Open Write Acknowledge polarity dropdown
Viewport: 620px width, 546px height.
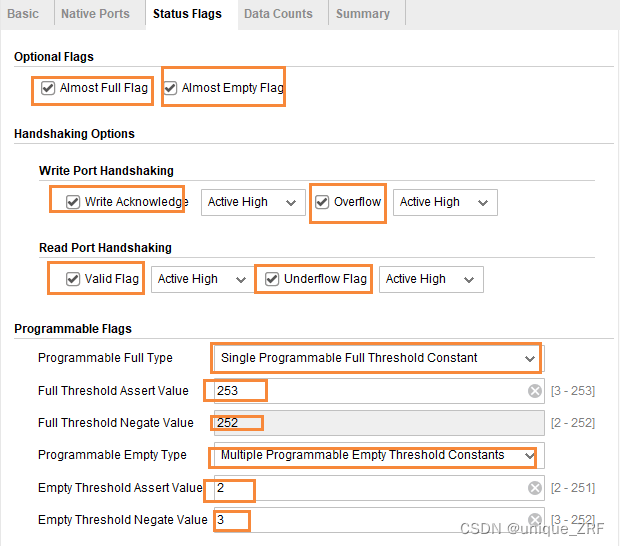(x=252, y=202)
